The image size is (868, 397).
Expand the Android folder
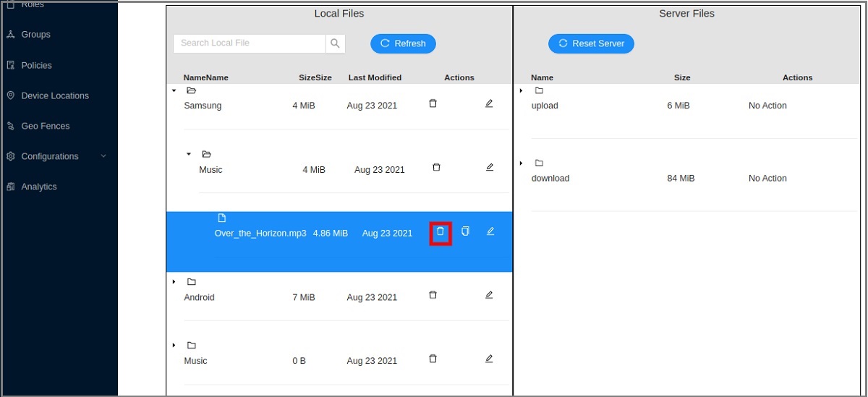pos(174,281)
